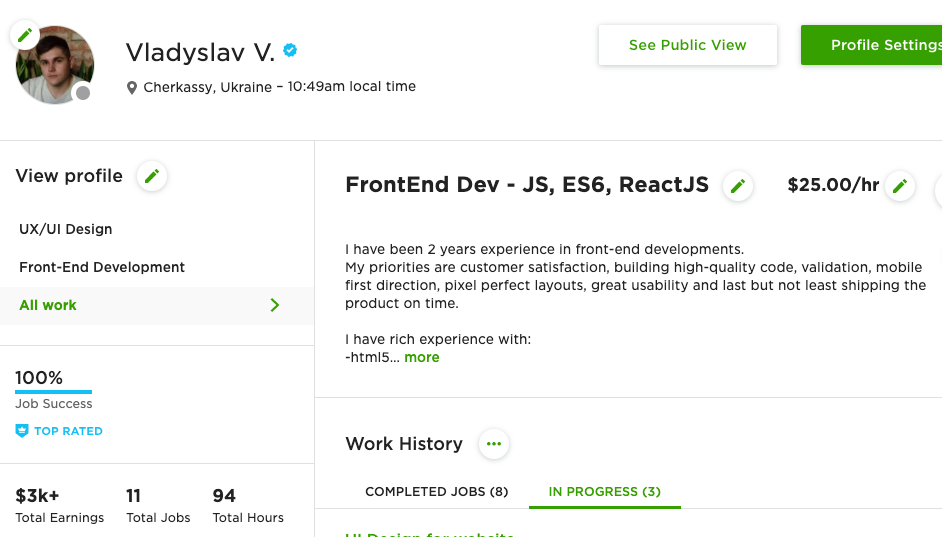Click the gray online status indicator on avatar
Image resolution: width=942 pixels, height=537 pixels.
(83, 93)
